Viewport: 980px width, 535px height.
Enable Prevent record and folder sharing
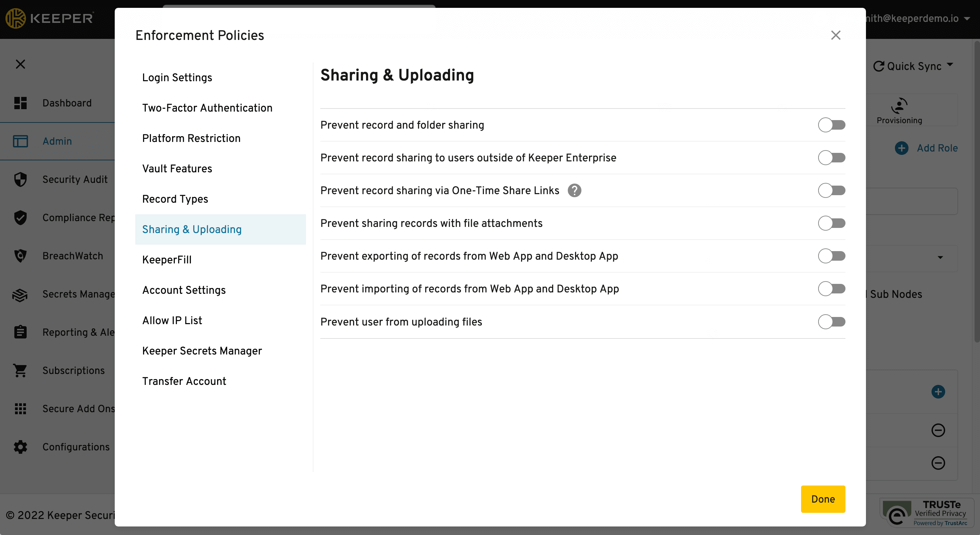[x=831, y=125]
